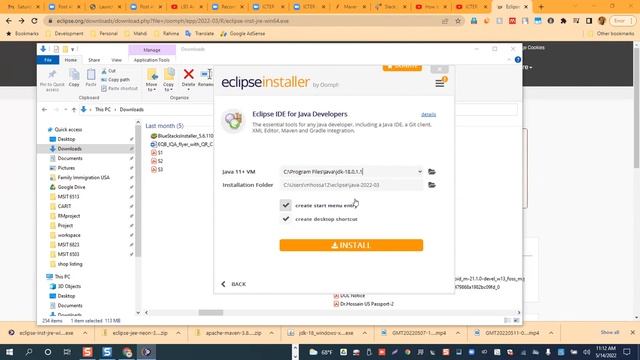
Task: Open Application Tools ribbon tab
Action: point(151,60)
